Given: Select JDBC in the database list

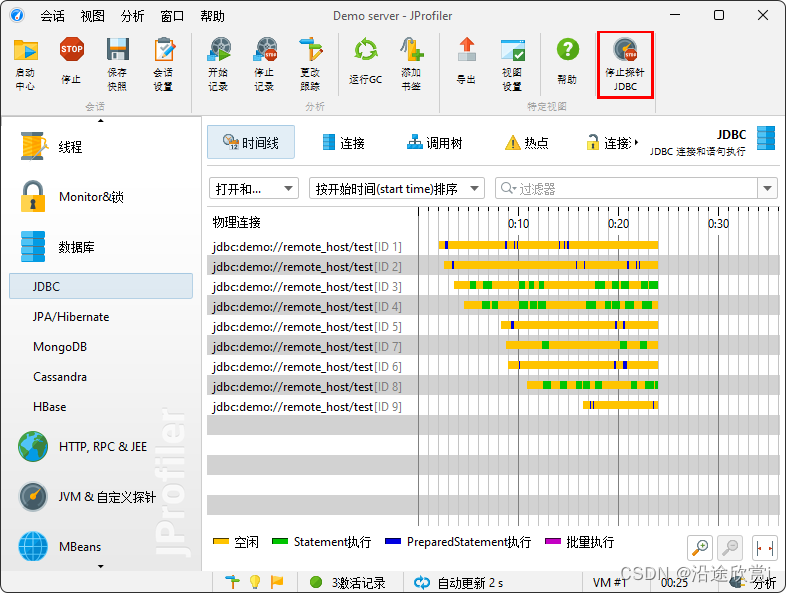Looking at the screenshot, I should (101, 286).
